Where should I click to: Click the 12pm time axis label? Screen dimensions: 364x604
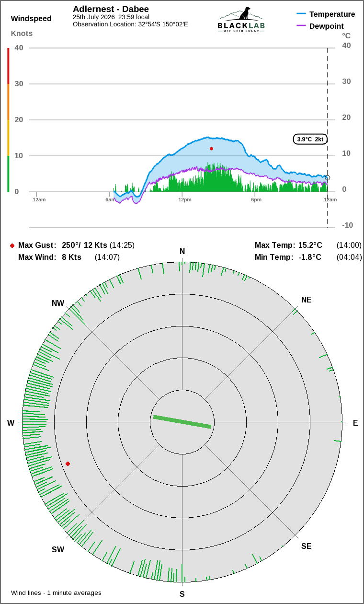tap(185, 199)
